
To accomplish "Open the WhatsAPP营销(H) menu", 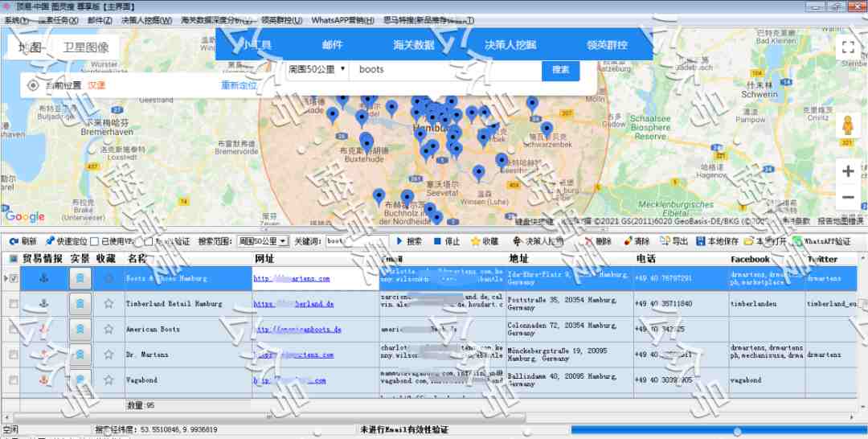I will pyautogui.click(x=342, y=20).
